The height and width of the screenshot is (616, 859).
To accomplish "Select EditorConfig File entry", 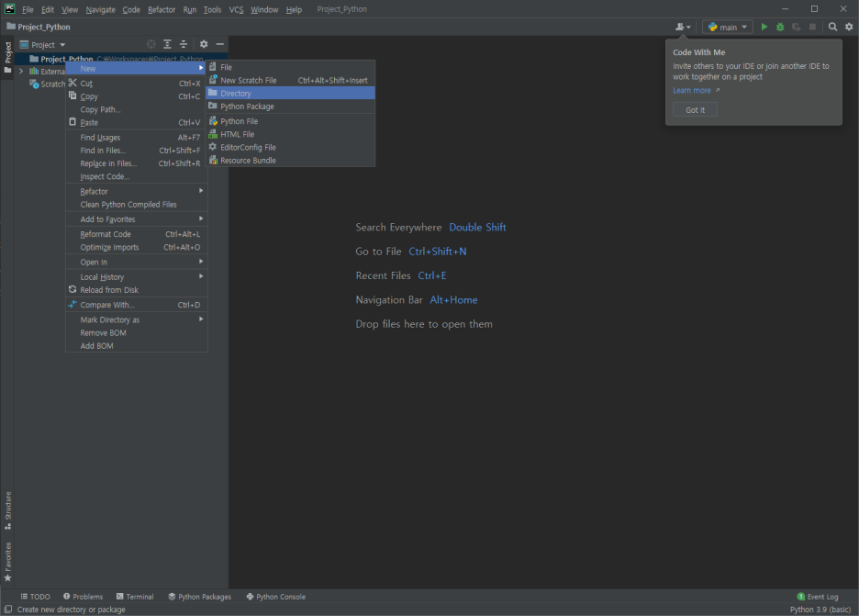I will (x=290, y=148).
